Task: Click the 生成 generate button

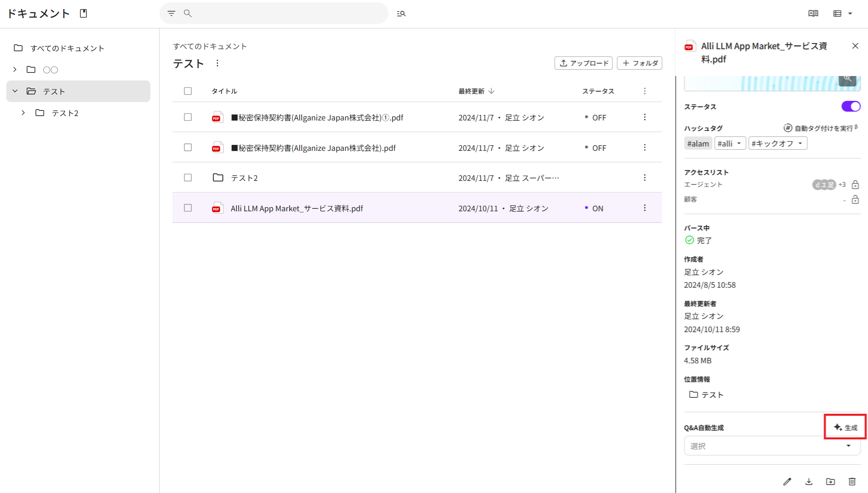Action: [845, 427]
